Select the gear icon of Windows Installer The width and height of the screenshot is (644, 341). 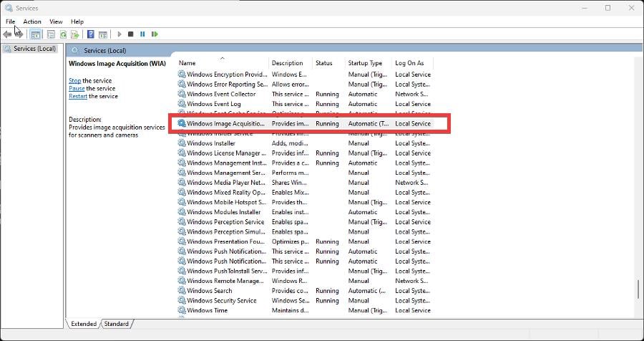pos(182,143)
